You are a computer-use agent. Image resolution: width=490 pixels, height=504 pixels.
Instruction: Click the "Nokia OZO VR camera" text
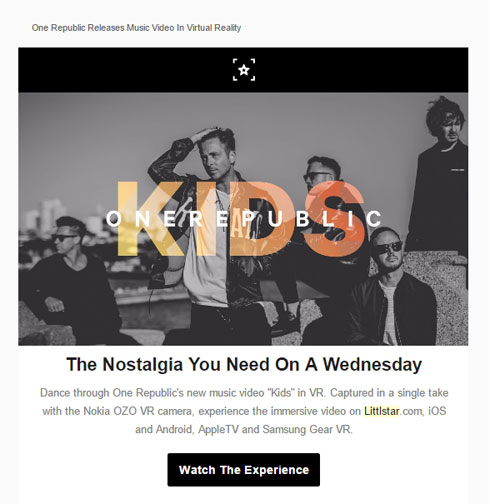(138, 411)
